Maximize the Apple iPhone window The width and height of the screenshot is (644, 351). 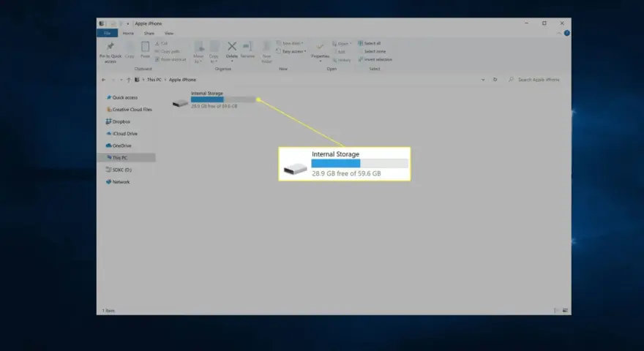(x=544, y=23)
